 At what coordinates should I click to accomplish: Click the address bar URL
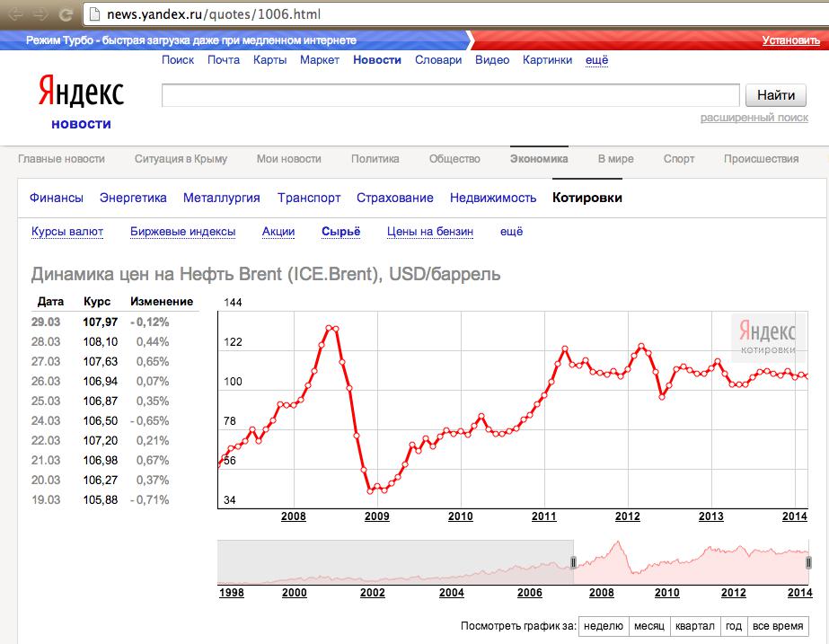click(x=214, y=14)
